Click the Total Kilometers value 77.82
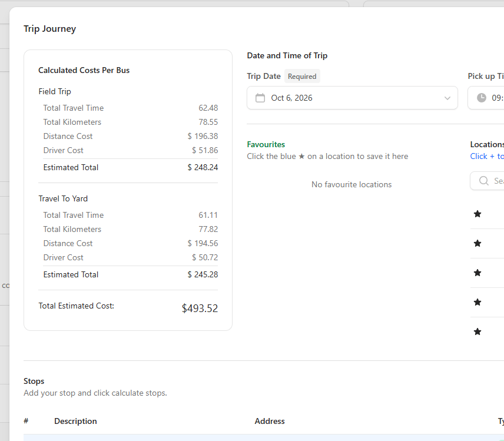The image size is (504, 441). point(208,229)
